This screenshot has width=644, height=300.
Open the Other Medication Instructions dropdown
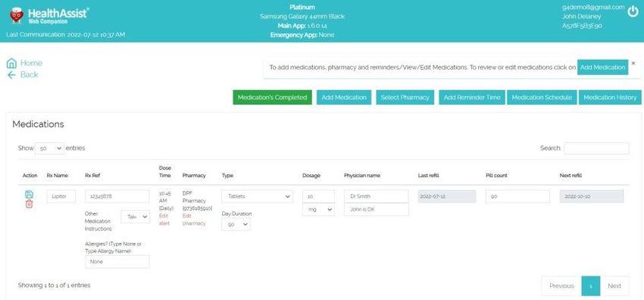pyautogui.click(x=136, y=217)
